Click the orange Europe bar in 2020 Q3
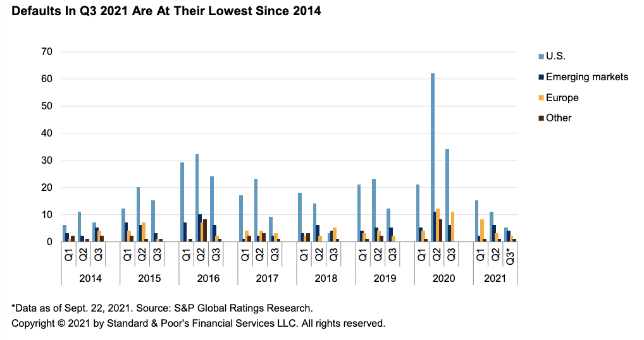The height and width of the screenshot is (340, 644). pos(453,226)
